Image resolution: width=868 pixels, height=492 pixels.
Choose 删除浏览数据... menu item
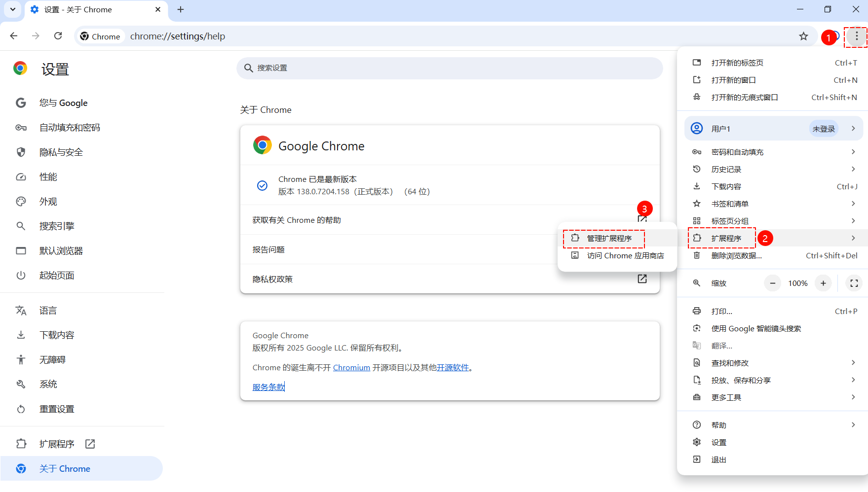[772, 255]
